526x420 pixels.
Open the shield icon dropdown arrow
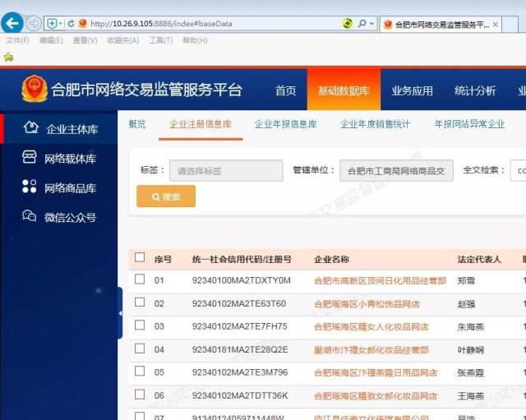pyautogui.click(x=60, y=24)
